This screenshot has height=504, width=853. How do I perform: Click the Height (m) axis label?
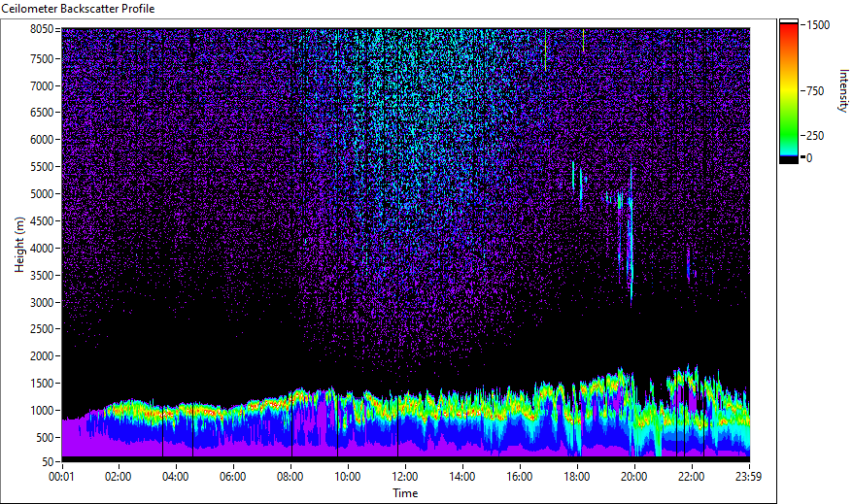[19, 245]
